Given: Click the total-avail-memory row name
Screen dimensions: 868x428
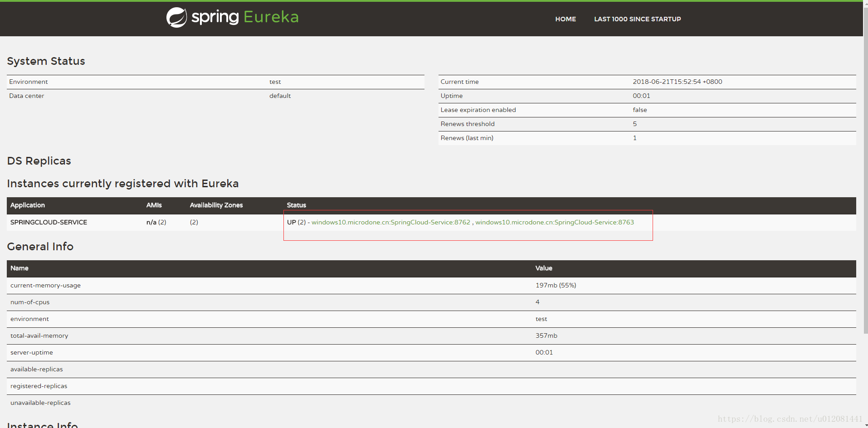Looking at the screenshot, I should [39, 336].
